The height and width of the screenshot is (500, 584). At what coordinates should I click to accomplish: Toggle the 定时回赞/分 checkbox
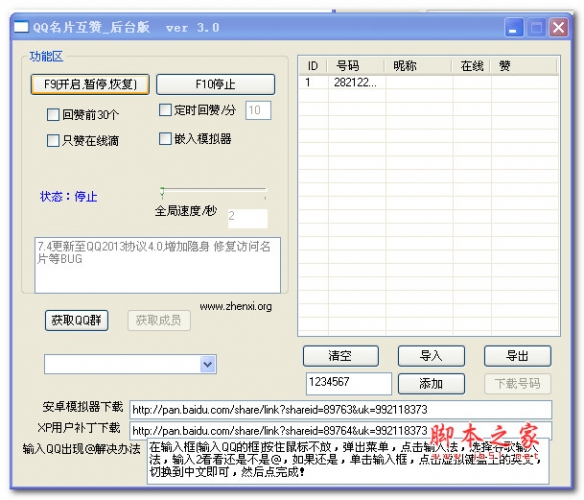[165, 110]
